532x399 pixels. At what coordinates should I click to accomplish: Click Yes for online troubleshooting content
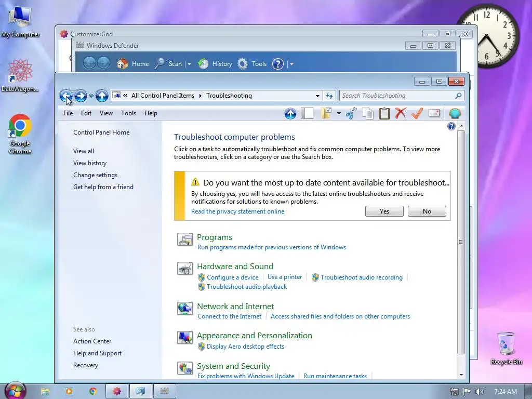384,211
